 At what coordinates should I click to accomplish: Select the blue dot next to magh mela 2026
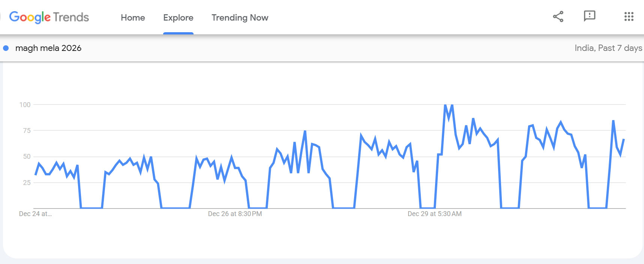tap(5, 48)
